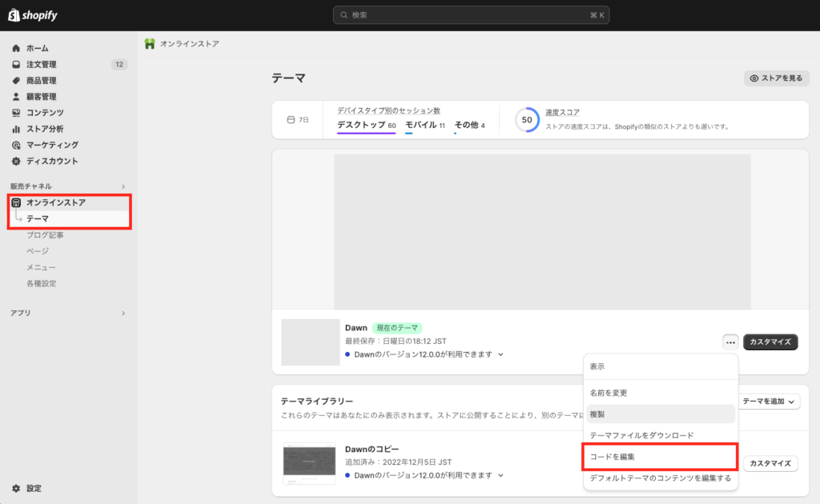This screenshot has width=820, height=504.
Task: Click the 顧客管理 person icon
Action: pyautogui.click(x=16, y=97)
